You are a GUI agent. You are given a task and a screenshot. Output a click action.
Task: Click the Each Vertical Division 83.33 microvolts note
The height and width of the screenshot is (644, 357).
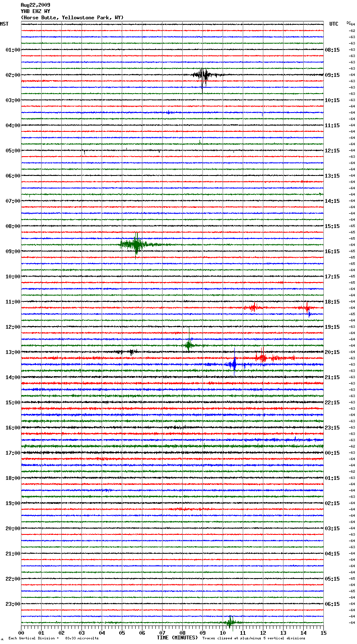click(53, 638)
